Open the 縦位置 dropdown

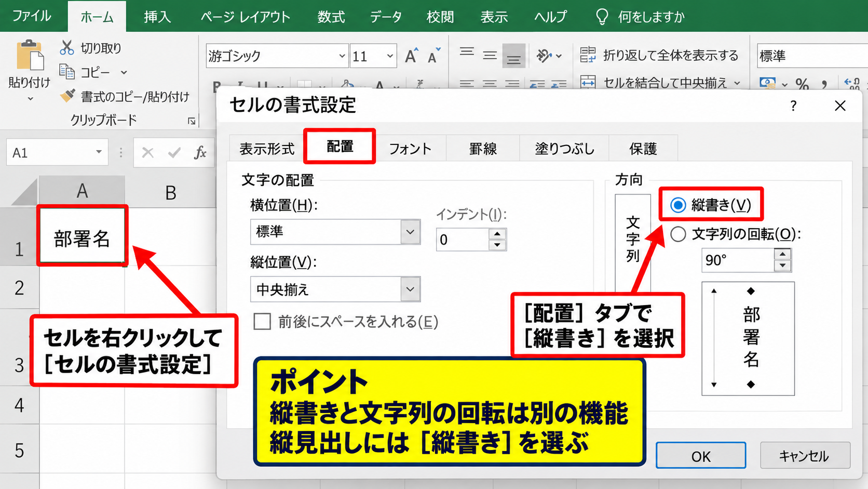click(x=410, y=289)
